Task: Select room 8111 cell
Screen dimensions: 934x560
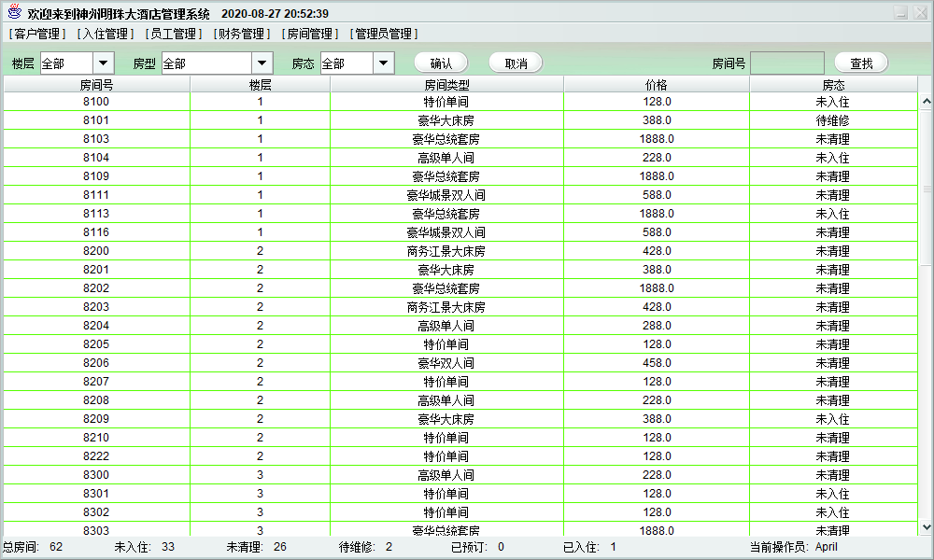Action: (96, 195)
